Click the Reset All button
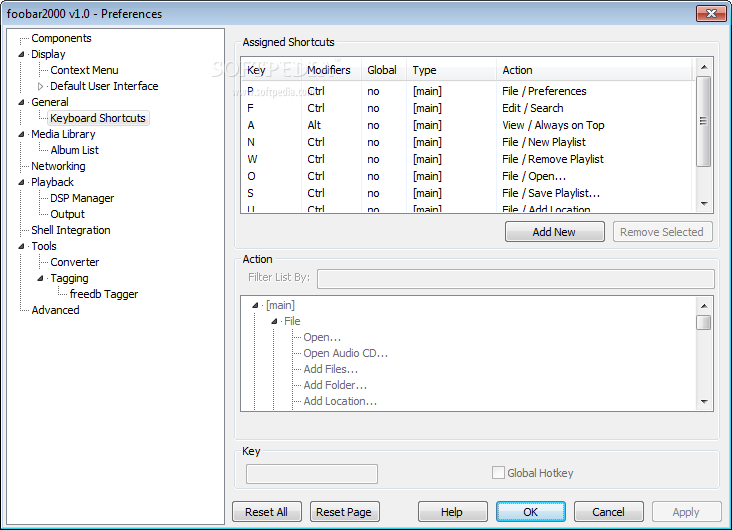 [x=267, y=512]
